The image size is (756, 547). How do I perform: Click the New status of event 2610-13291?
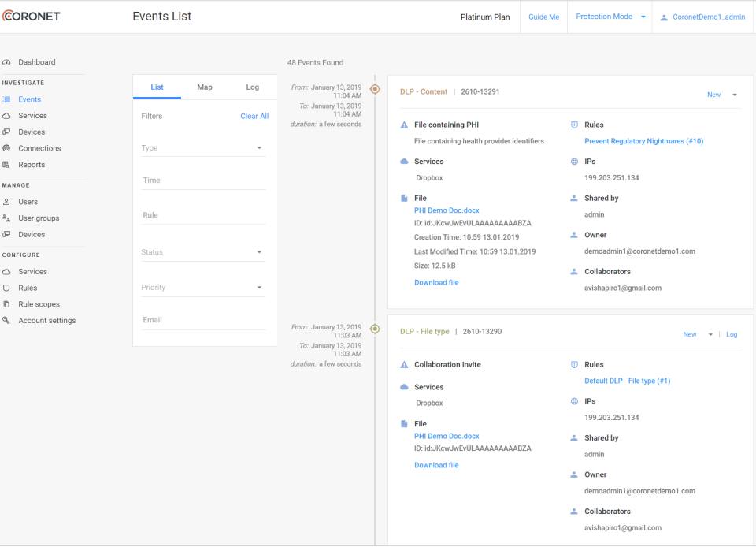[x=713, y=95]
